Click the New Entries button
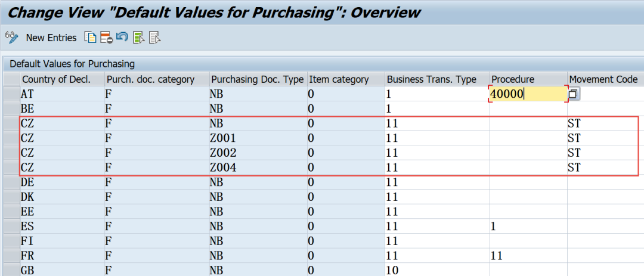This screenshot has width=644, height=276. coord(51,38)
